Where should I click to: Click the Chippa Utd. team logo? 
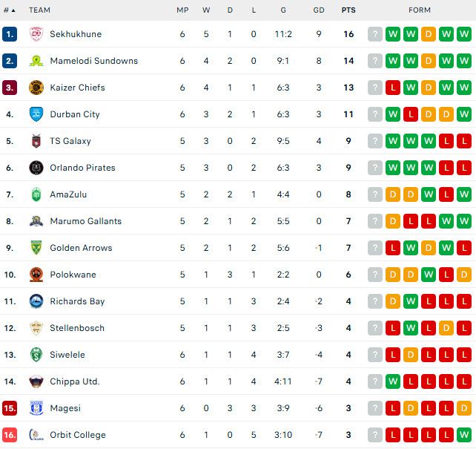click(x=36, y=381)
